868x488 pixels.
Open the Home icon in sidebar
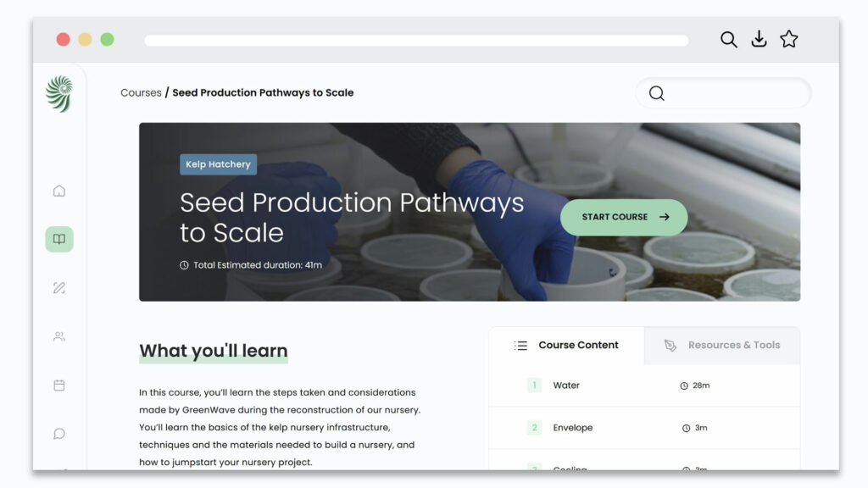coord(59,191)
